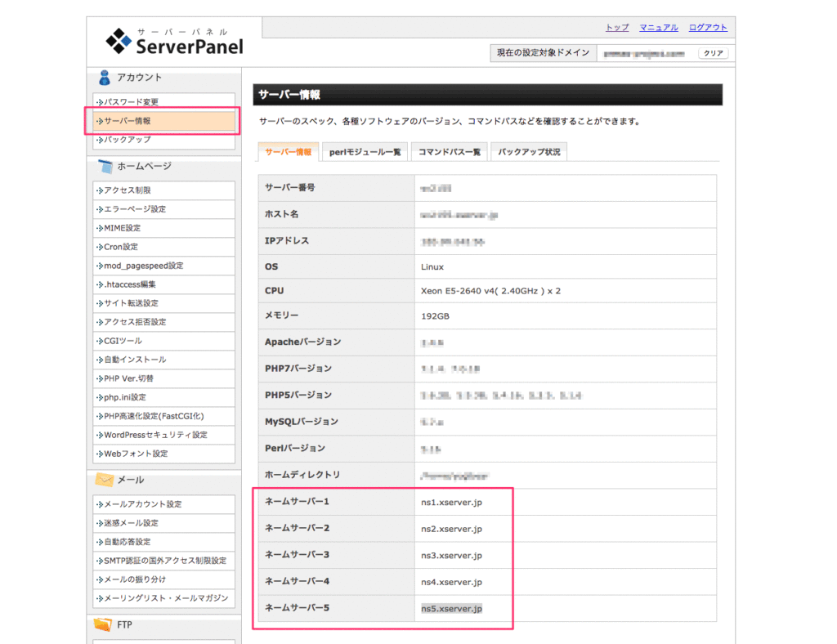Click the ホームディレクトリ row label
This screenshot has height=644, width=837.
302,475
